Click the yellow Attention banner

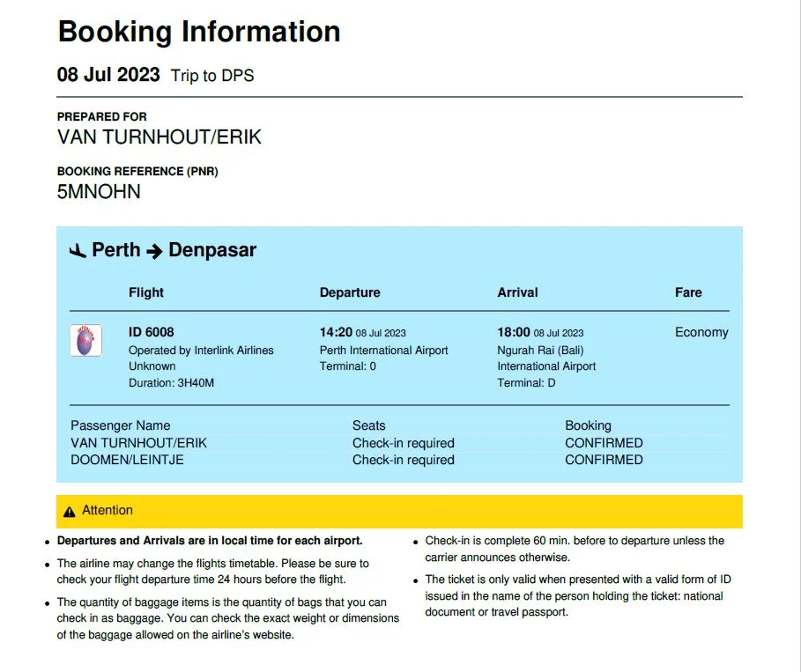(399, 511)
